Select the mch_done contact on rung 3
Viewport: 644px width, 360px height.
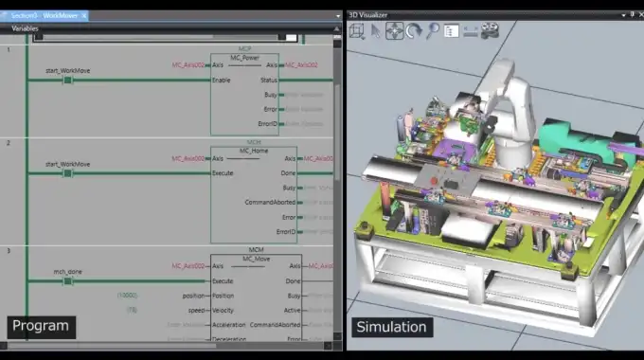68,281
